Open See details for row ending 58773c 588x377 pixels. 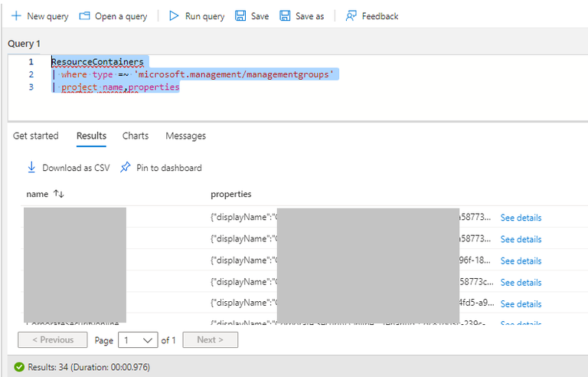point(521,283)
